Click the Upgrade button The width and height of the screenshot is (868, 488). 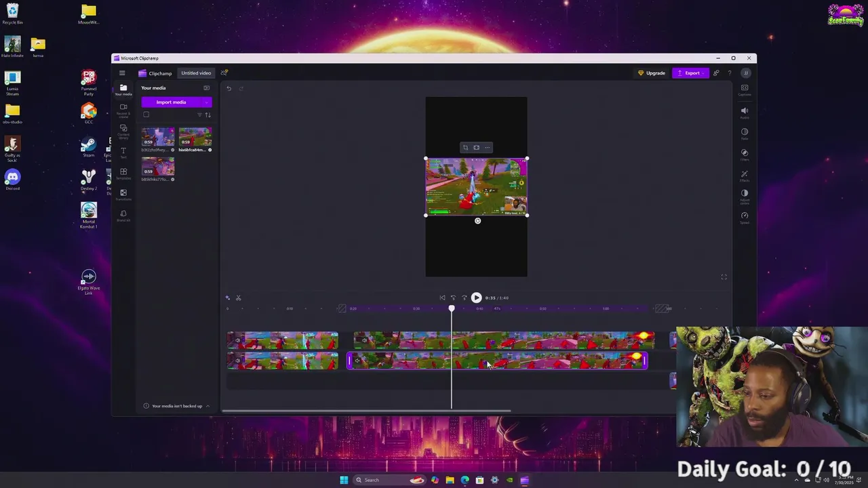[x=652, y=73]
